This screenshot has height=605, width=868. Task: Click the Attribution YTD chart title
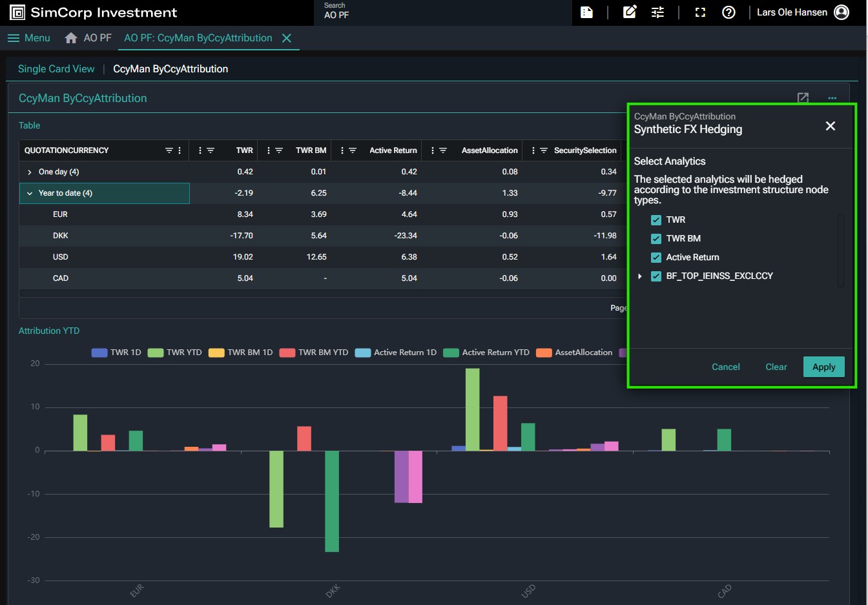click(x=49, y=331)
